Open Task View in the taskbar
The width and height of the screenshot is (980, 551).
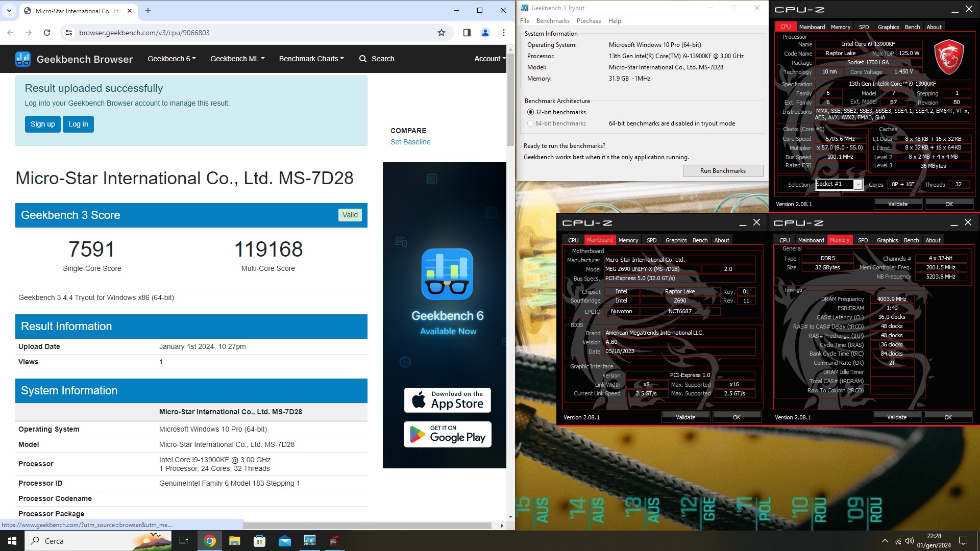point(184,541)
